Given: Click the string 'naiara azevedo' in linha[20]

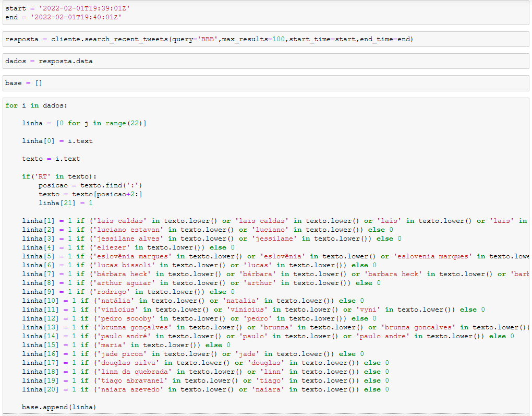Looking at the screenshot, I should (x=130, y=389).
